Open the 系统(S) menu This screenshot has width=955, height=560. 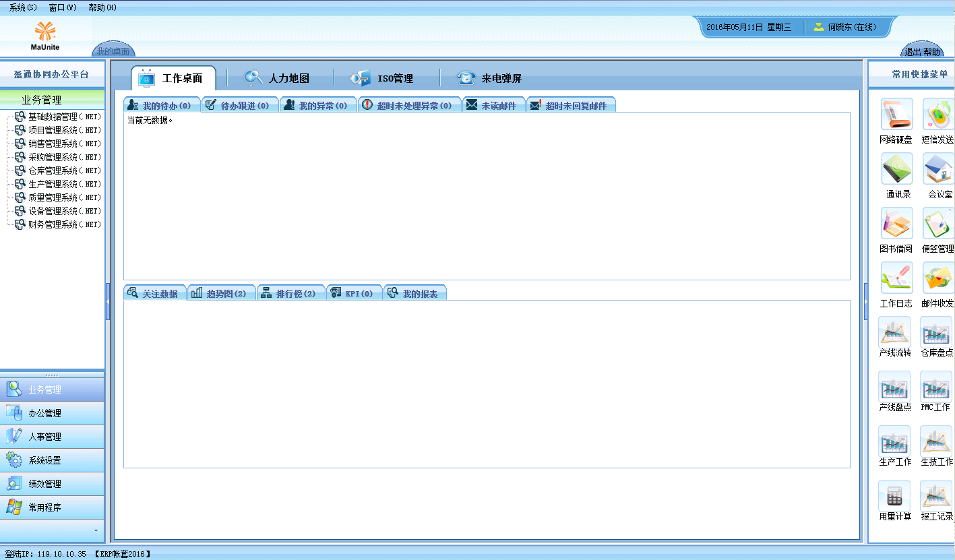tap(23, 7)
